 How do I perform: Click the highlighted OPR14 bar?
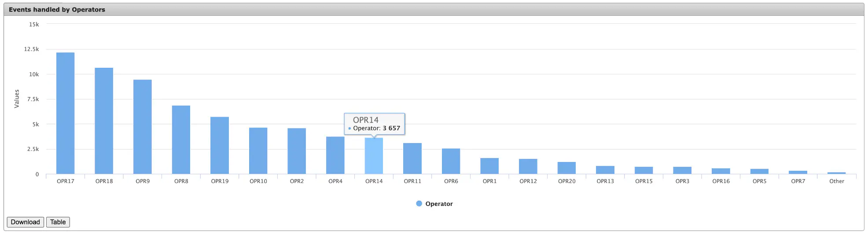coord(374,156)
